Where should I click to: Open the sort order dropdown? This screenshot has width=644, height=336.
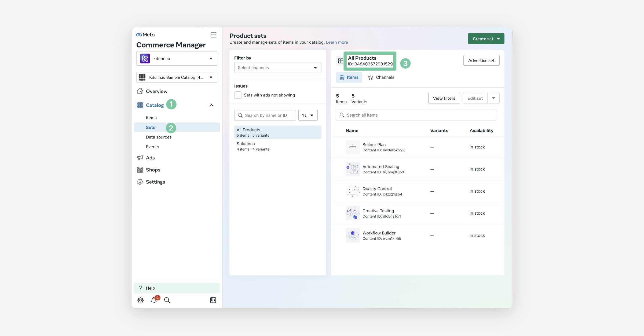308,115
